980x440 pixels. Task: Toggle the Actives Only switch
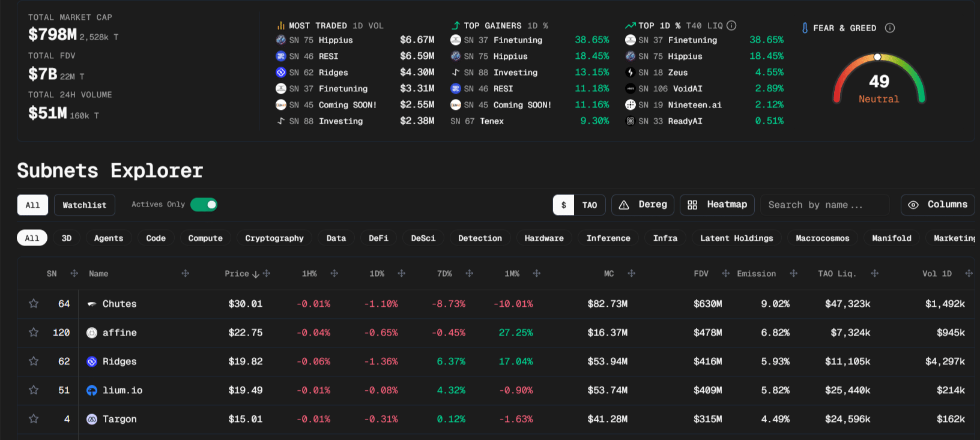point(204,205)
